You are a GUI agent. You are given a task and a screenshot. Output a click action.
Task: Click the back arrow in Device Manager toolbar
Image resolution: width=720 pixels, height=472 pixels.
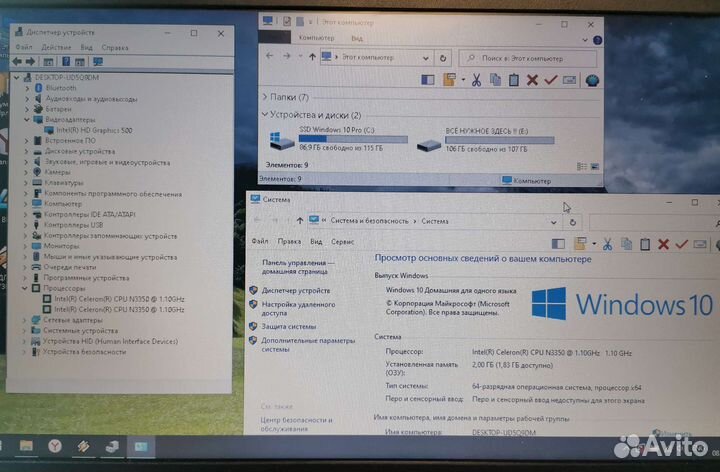[17, 62]
